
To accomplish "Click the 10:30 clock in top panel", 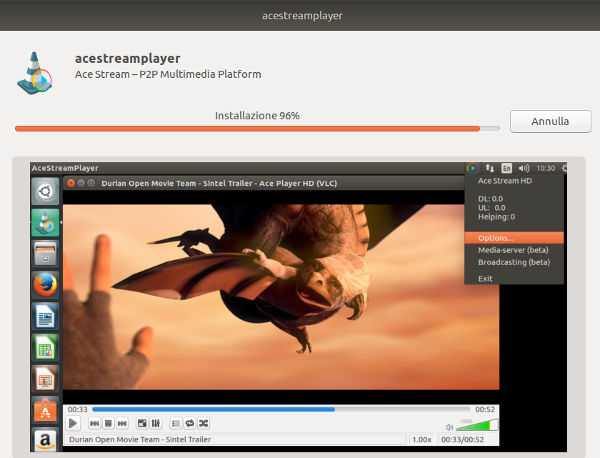I will point(545,168).
